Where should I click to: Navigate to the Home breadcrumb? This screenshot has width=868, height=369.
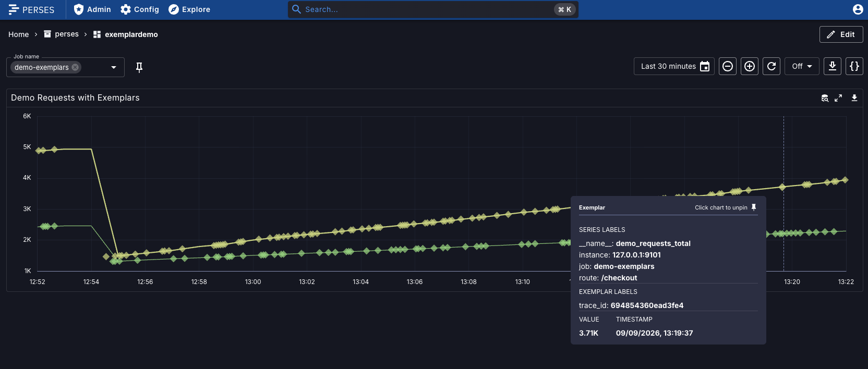point(19,34)
